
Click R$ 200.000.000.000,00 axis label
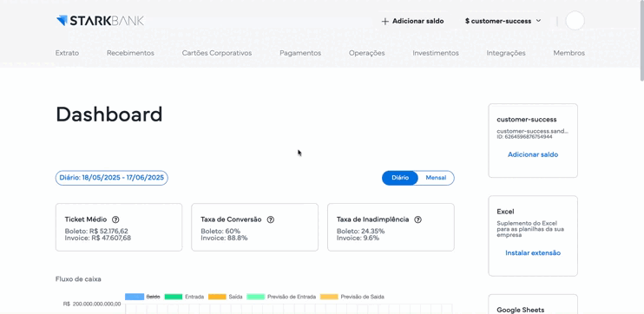92,304
